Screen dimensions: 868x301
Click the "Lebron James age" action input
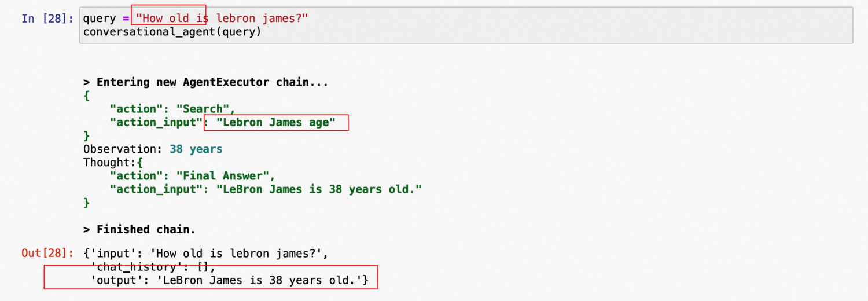point(275,122)
